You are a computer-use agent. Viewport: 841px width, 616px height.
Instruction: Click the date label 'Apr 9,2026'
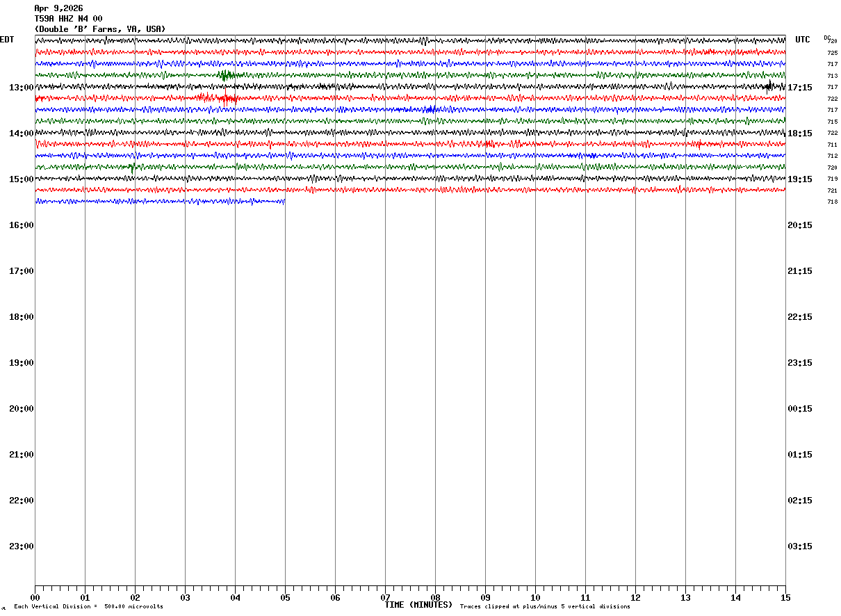coord(58,8)
